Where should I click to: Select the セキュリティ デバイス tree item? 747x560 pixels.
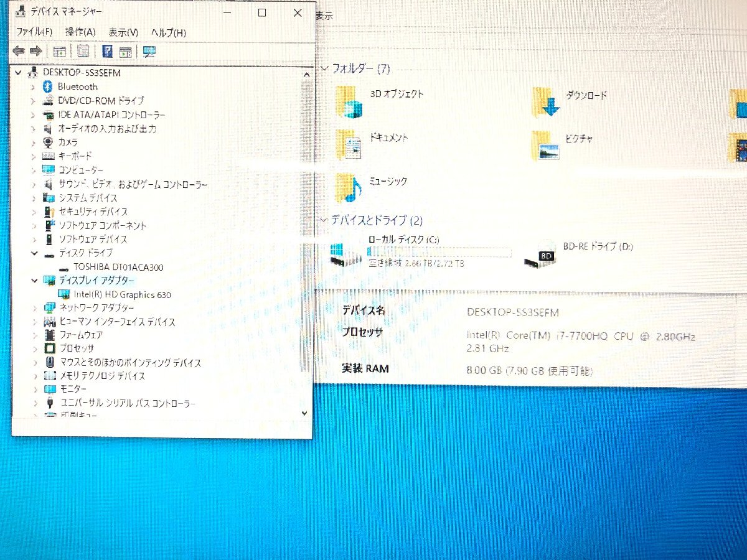93,212
